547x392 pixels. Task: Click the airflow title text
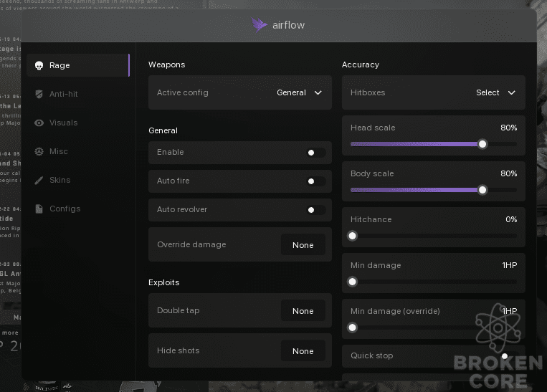coord(288,25)
